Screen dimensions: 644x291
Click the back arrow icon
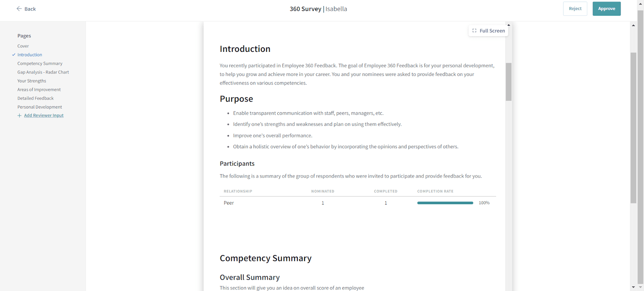(x=19, y=8)
